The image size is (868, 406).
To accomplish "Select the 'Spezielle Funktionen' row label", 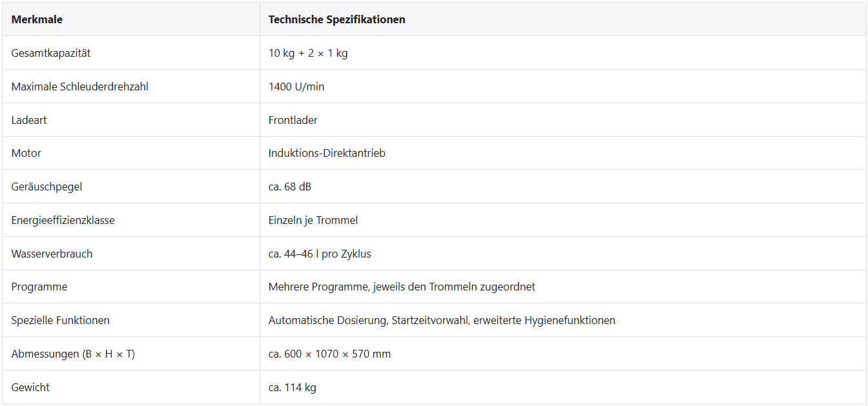I will [60, 320].
